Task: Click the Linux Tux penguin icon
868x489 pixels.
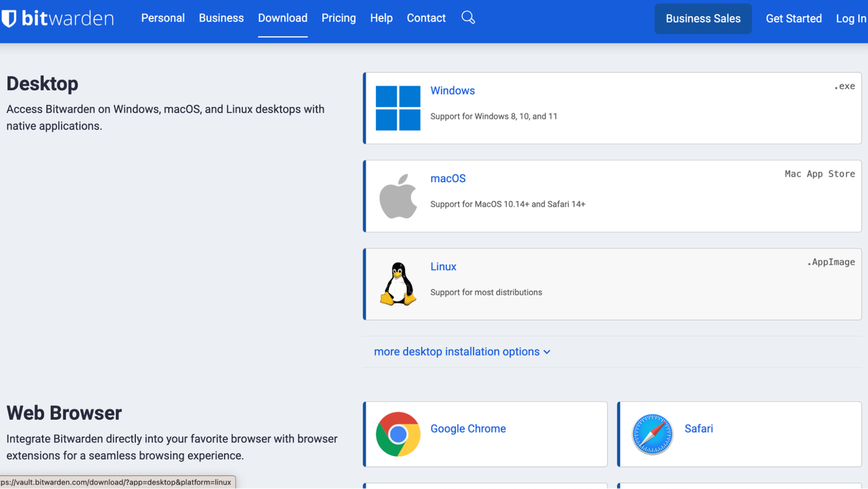Action: click(398, 284)
